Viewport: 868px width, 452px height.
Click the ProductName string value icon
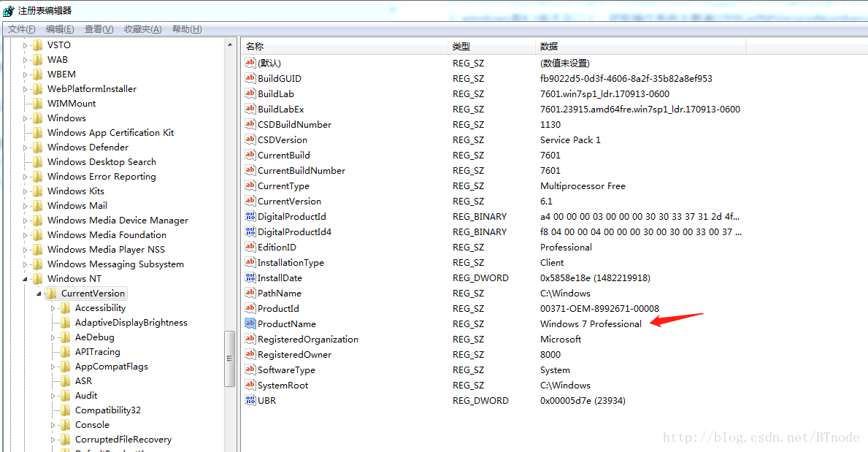point(250,323)
